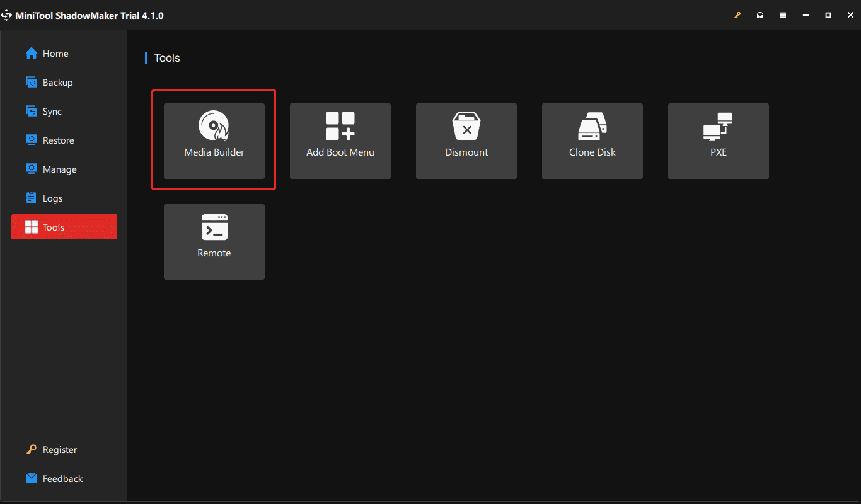Click the MiniTool ShadowMaker logo icon
Image resolution: width=861 pixels, height=504 pixels.
coord(6,15)
